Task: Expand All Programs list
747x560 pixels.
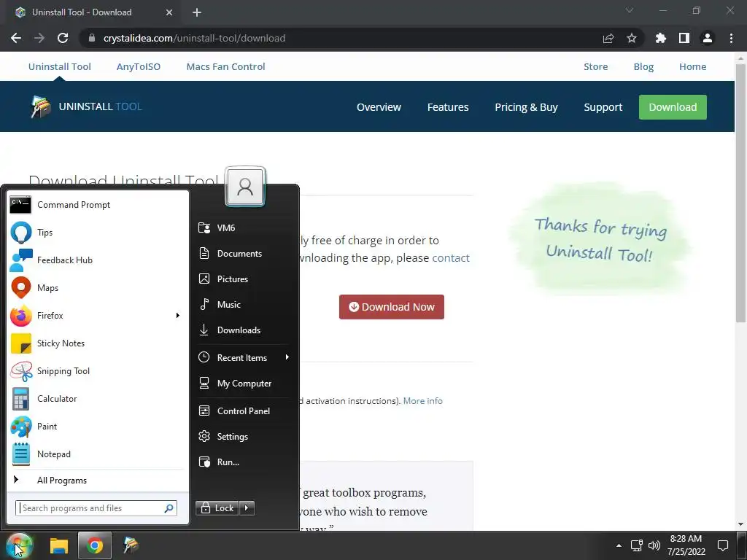Action: tap(97, 480)
